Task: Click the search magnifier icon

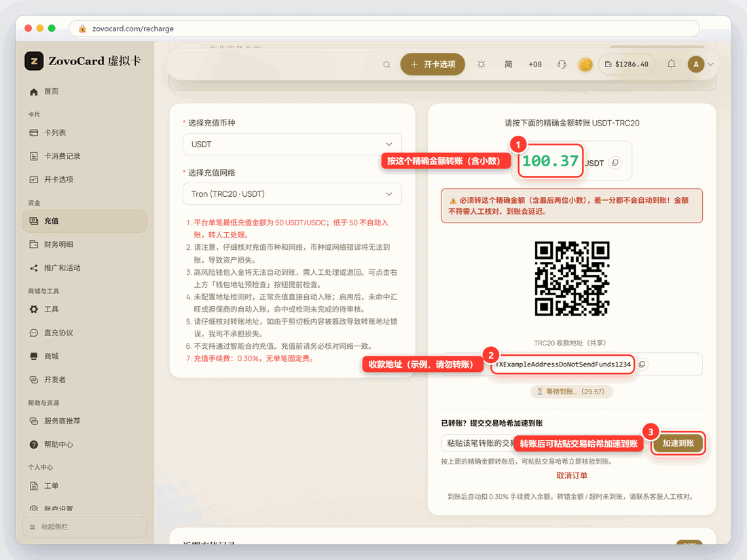Action: 386,64
